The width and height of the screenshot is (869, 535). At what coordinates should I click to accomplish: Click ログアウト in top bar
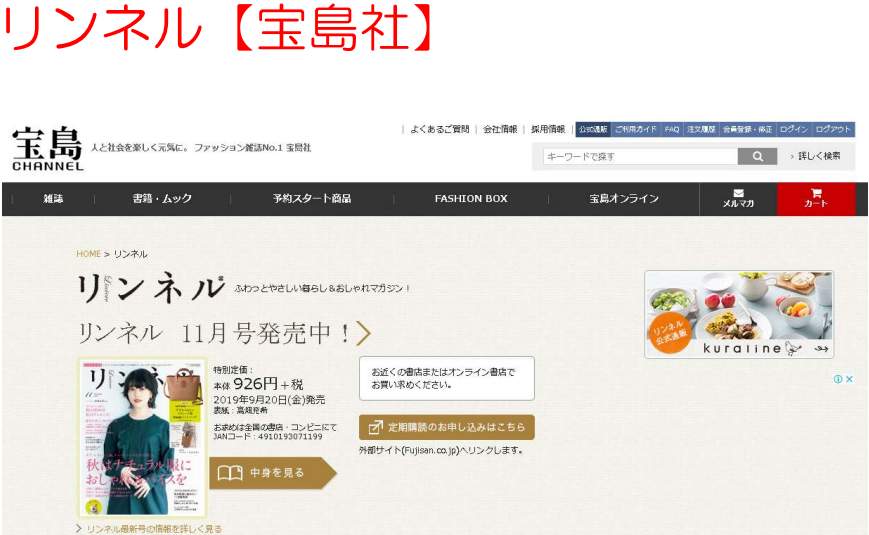click(833, 129)
